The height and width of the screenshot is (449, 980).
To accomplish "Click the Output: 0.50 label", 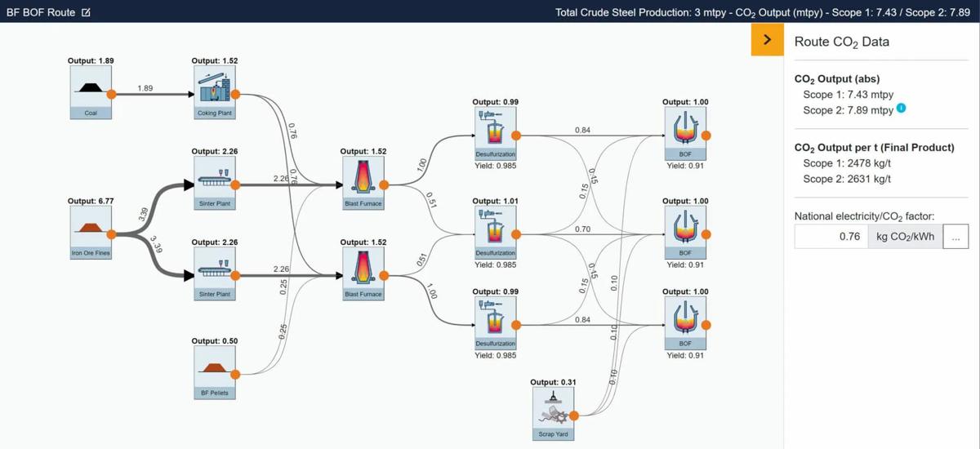I will click(x=215, y=340).
